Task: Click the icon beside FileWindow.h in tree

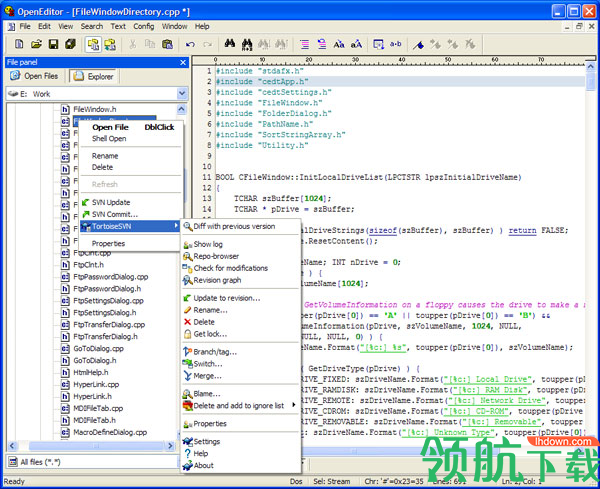Action: (x=65, y=109)
